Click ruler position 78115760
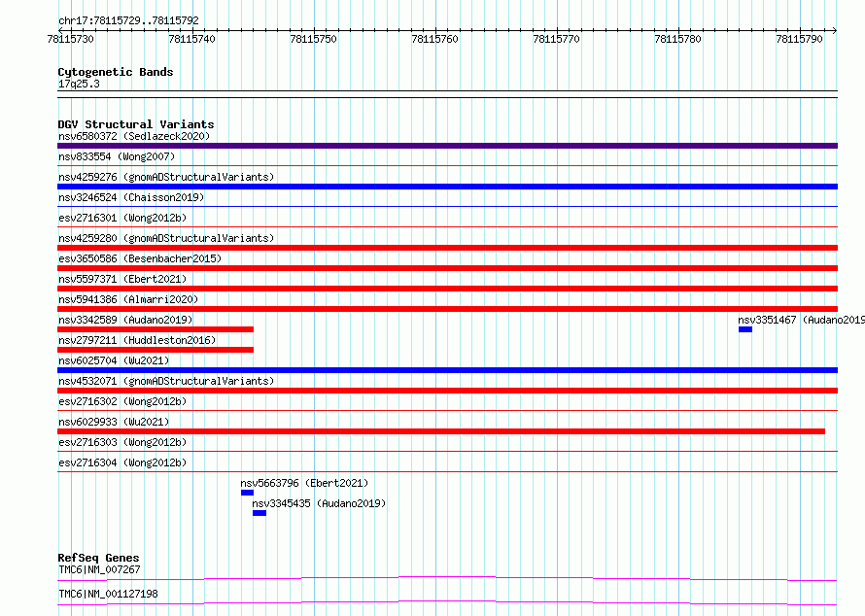Viewport: 865px width, 616px height. [x=434, y=39]
